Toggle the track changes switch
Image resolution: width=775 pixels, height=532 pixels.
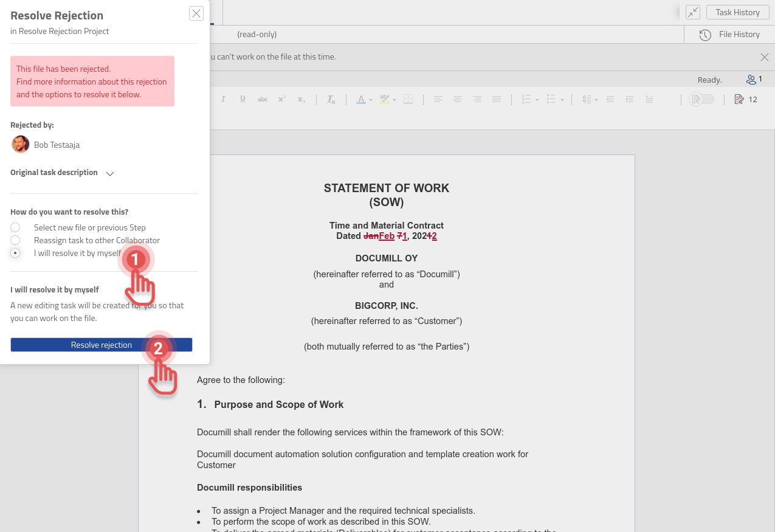(x=701, y=99)
